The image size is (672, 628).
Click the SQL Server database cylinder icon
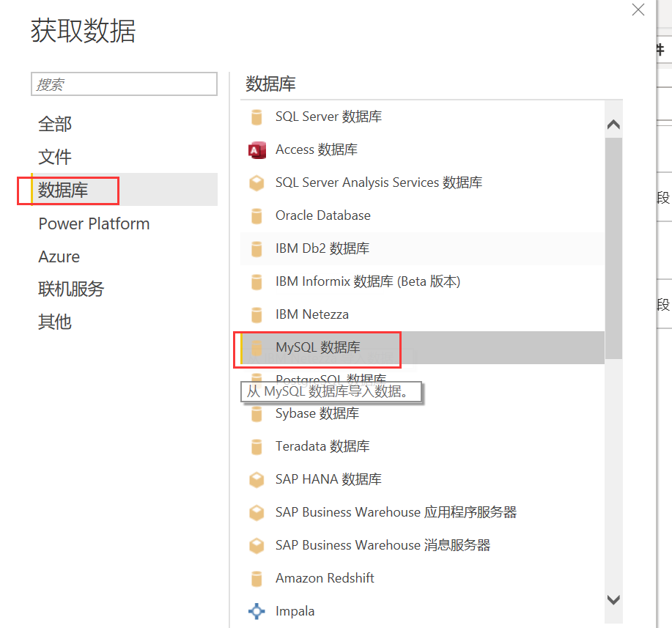coord(256,117)
